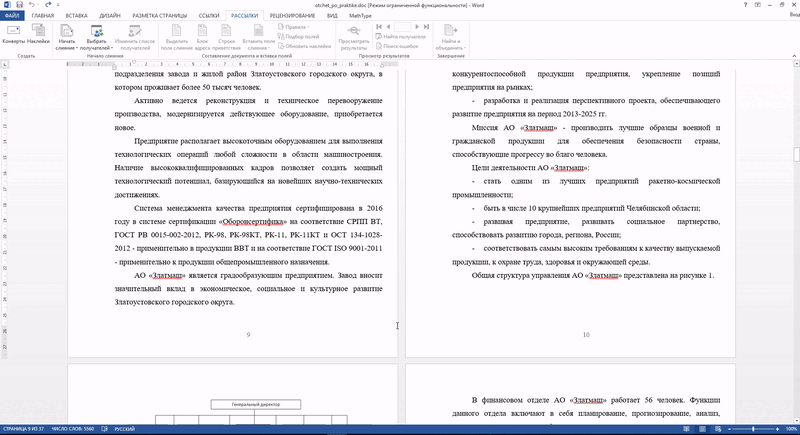
Task: Click the Redo arrow icon
Action: (x=48, y=5)
